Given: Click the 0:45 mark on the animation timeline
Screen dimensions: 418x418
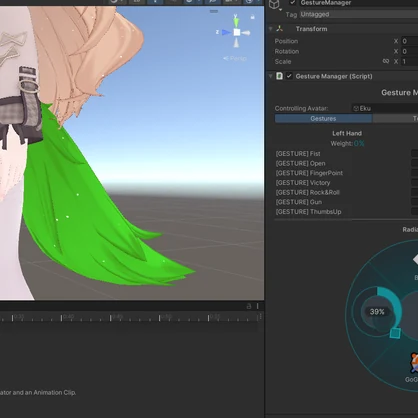Looking at the screenshot, I should [x=117, y=316].
